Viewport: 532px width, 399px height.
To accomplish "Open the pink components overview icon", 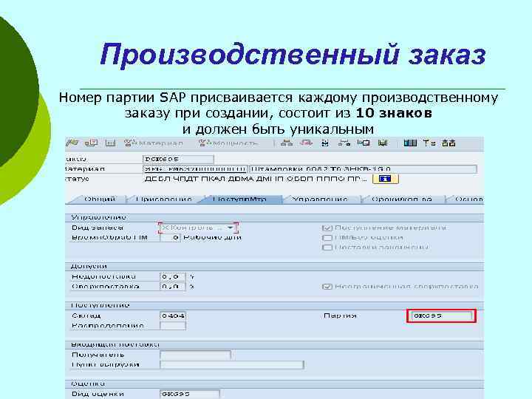I will tap(306, 143).
